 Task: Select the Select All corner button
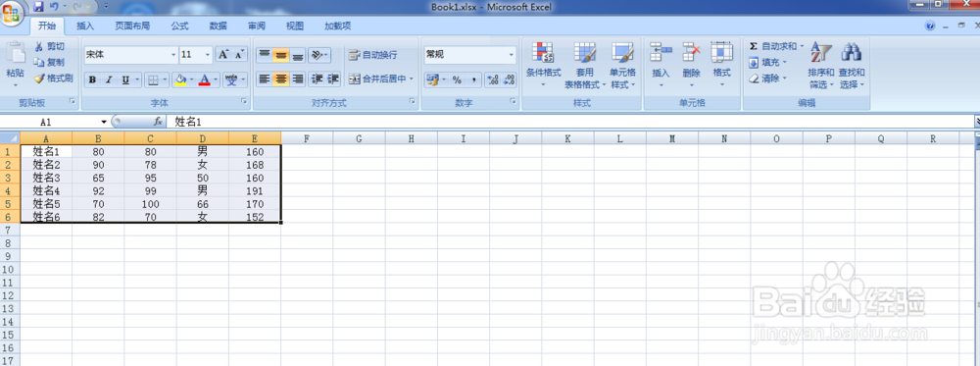10,138
